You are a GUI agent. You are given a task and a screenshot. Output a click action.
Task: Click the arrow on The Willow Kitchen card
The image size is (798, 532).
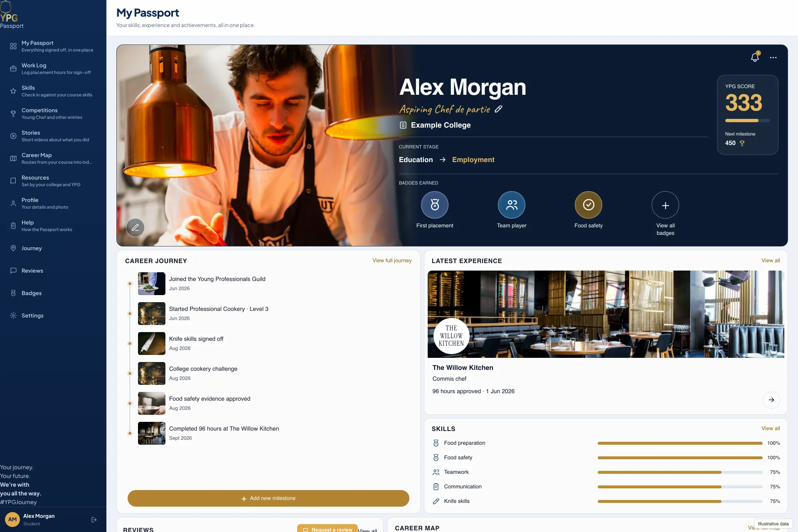coord(771,400)
